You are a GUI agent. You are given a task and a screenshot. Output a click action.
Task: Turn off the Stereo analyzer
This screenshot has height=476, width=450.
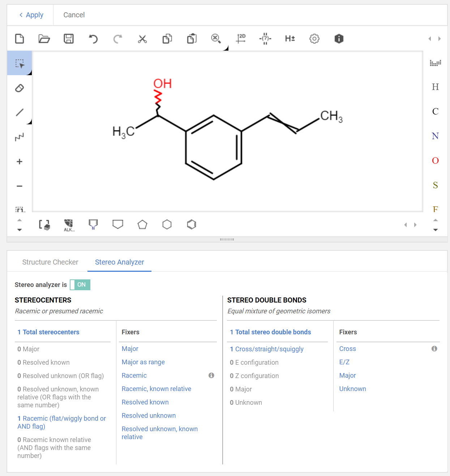coord(80,285)
